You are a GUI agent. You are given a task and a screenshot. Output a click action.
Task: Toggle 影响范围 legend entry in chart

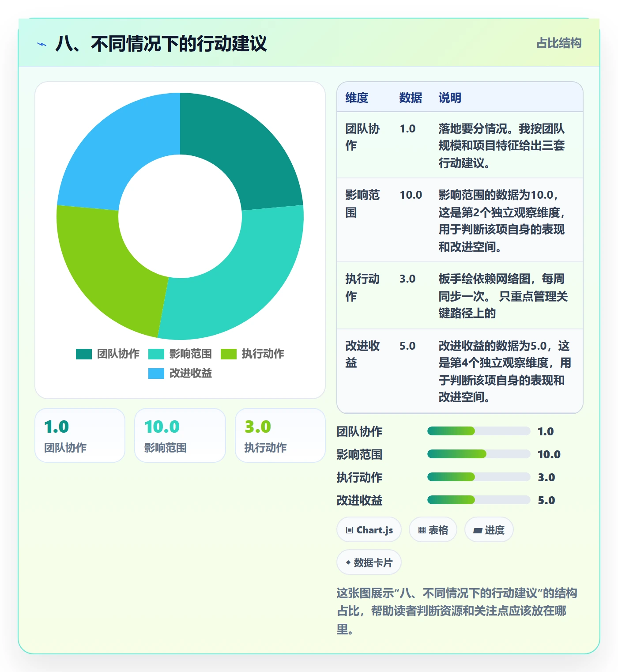[x=180, y=354]
